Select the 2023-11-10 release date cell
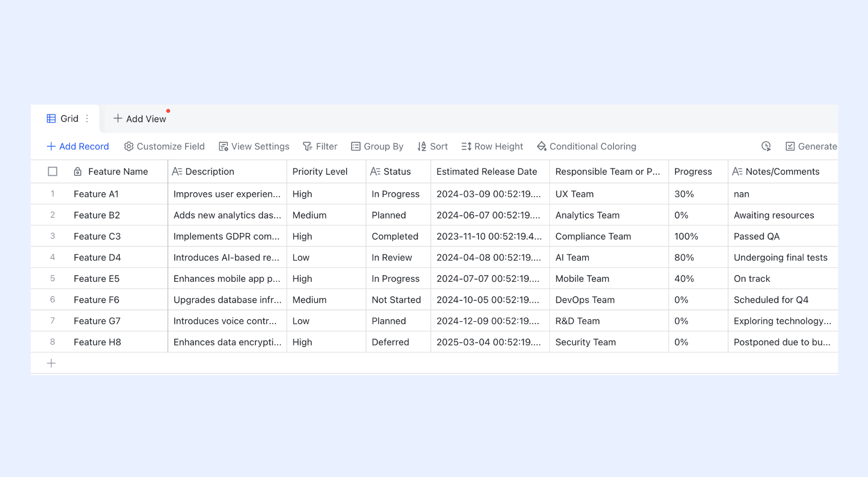The image size is (868, 477). pyautogui.click(x=490, y=236)
